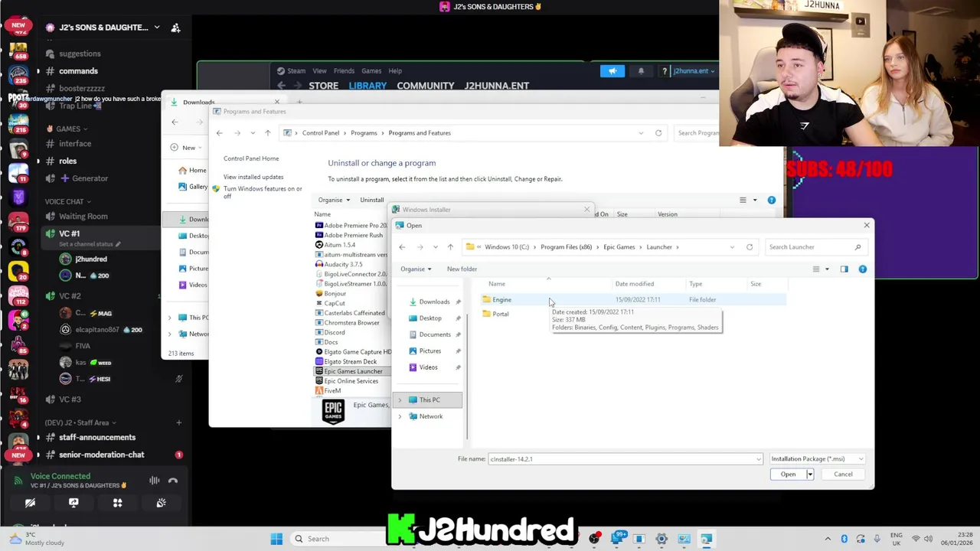Open the staff-announcements Discord channel

click(97, 438)
